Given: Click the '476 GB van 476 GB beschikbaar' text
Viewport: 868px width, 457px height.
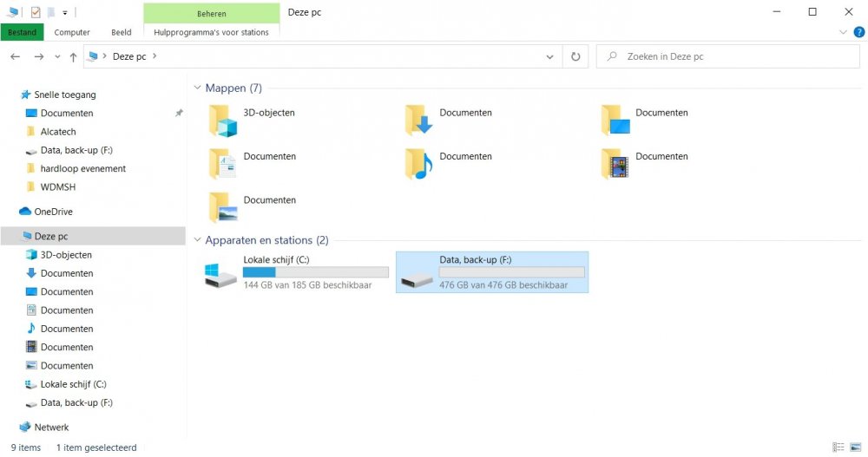Looking at the screenshot, I should (x=503, y=285).
